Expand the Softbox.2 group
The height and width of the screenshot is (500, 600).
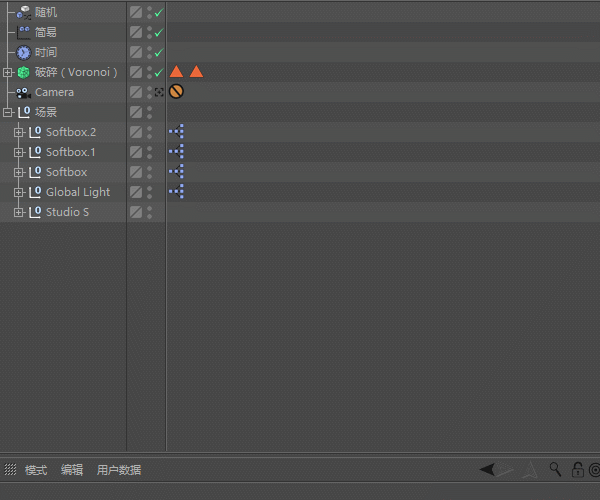[18, 132]
